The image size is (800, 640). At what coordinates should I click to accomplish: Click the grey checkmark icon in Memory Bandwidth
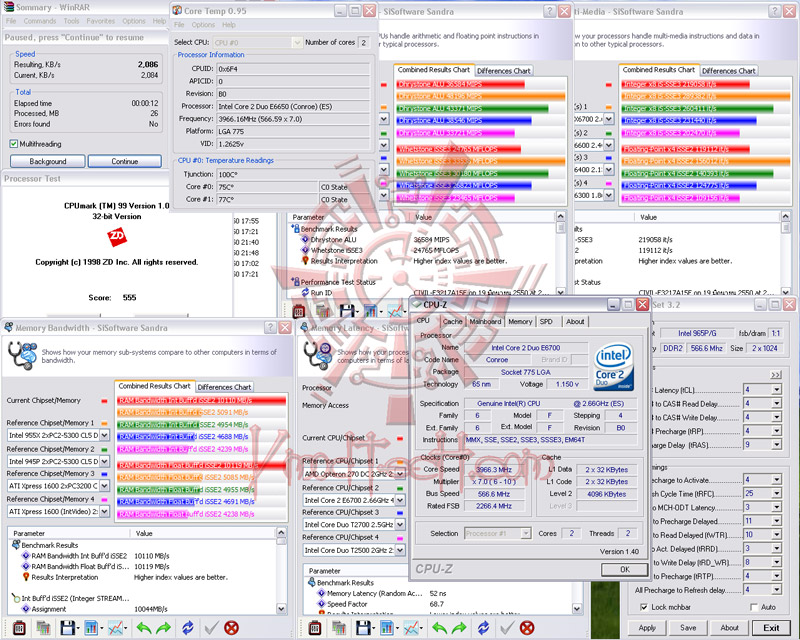tap(211, 627)
